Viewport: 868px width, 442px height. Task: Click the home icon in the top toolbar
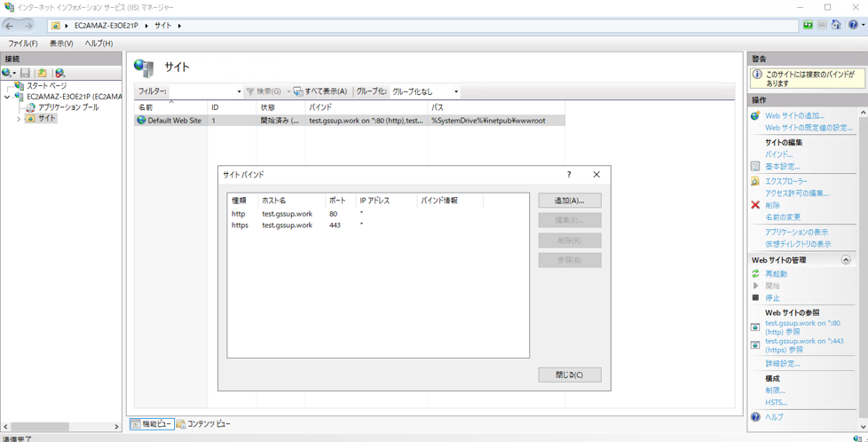point(835,26)
